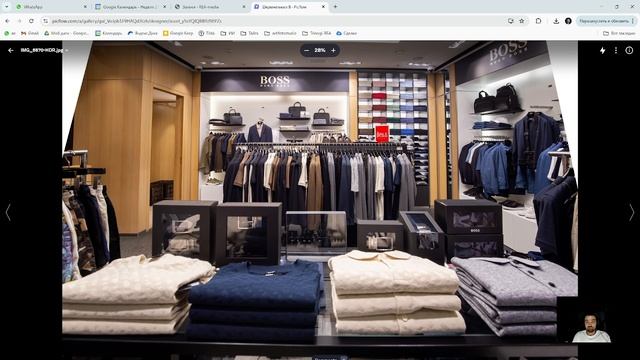Open the Tails bookmarks folder
The image size is (640, 360).
point(249,33)
